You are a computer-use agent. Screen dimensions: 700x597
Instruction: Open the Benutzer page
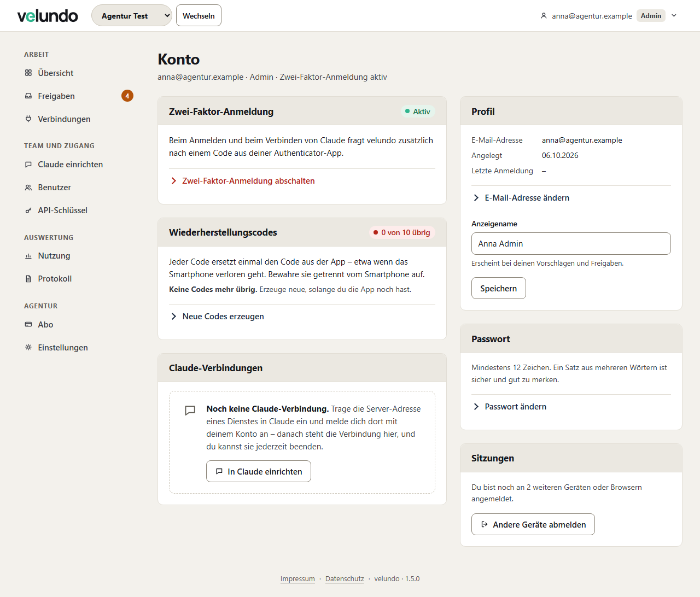tap(79, 187)
